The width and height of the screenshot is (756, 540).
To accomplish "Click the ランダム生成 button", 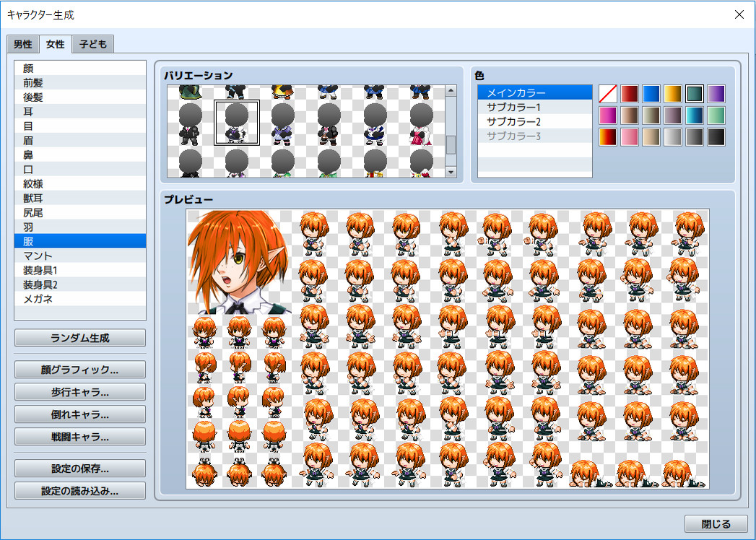I will [x=79, y=337].
